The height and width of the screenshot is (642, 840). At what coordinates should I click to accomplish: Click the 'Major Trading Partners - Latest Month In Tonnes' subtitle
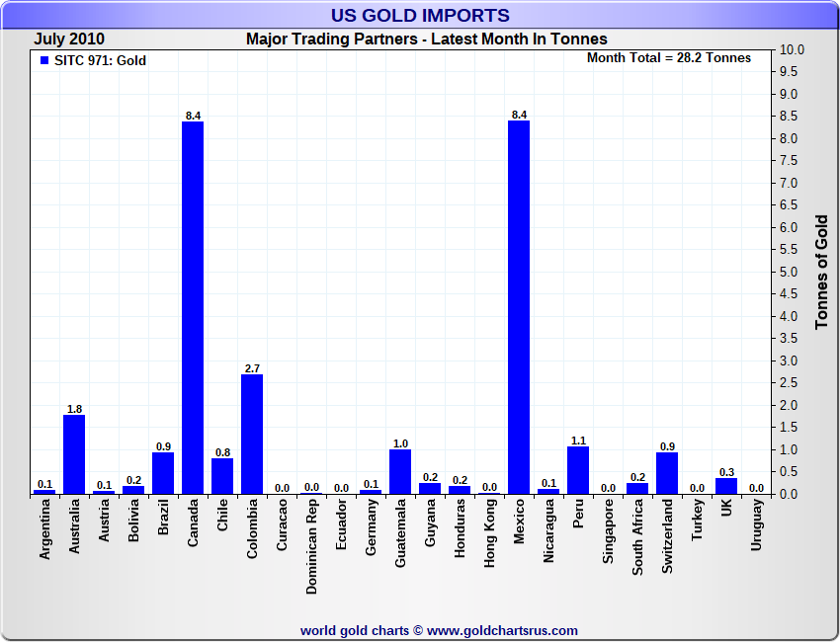pos(427,40)
